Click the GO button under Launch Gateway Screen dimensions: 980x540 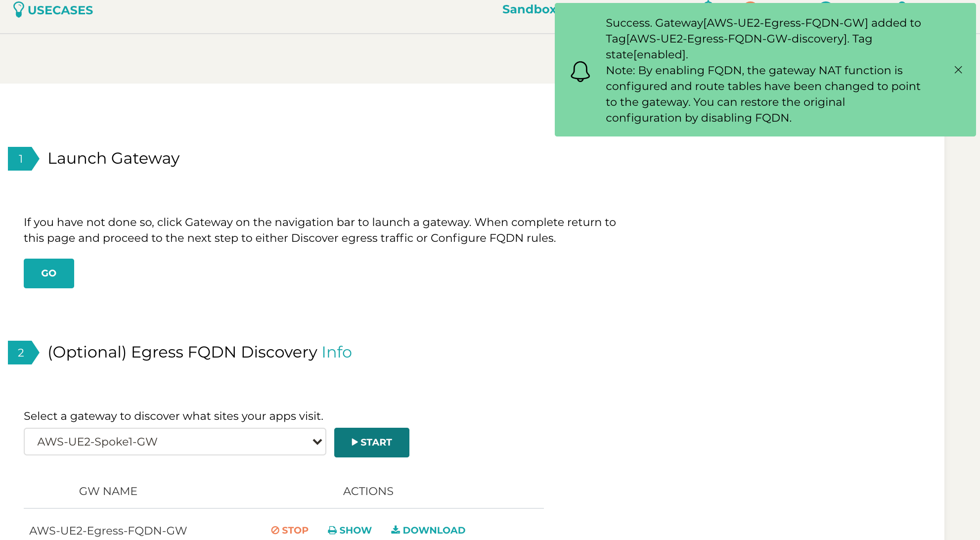[49, 273]
